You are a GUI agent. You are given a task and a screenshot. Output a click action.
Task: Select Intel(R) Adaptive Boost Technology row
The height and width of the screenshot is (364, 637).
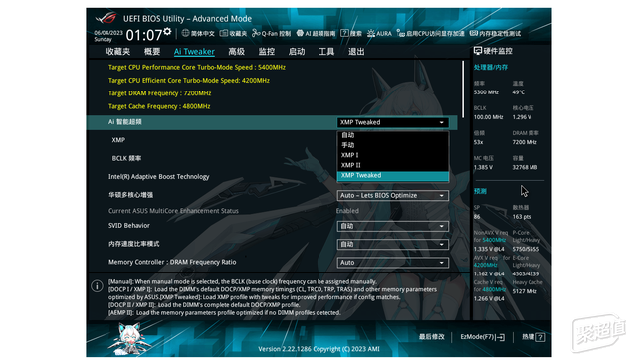(x=159, y=177)
